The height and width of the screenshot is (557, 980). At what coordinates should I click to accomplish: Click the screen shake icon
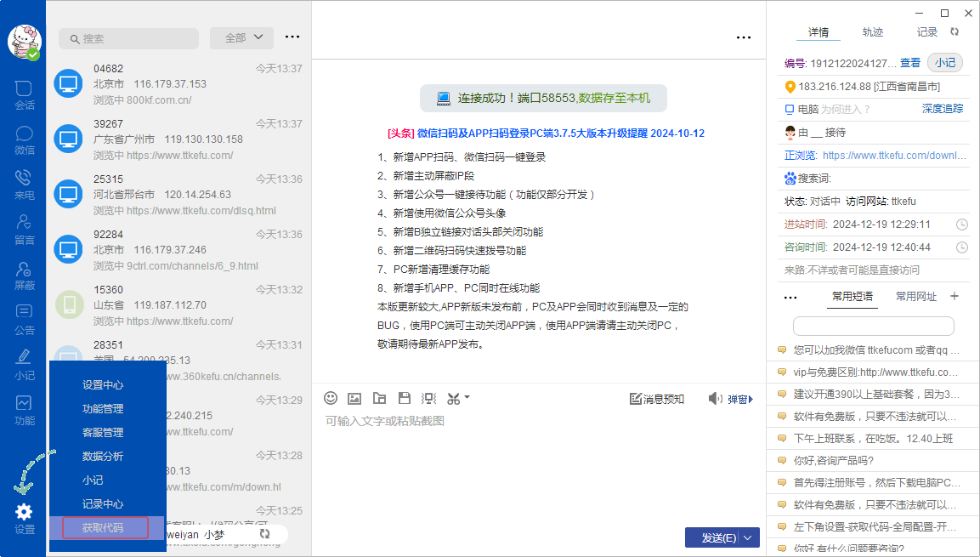(429, 398)
